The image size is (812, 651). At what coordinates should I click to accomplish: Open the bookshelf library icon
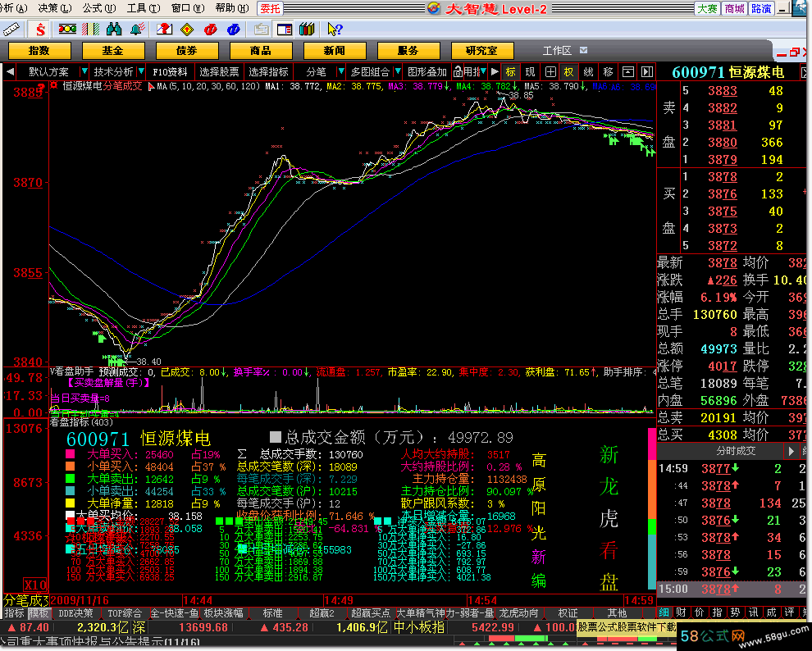point(307,30)
